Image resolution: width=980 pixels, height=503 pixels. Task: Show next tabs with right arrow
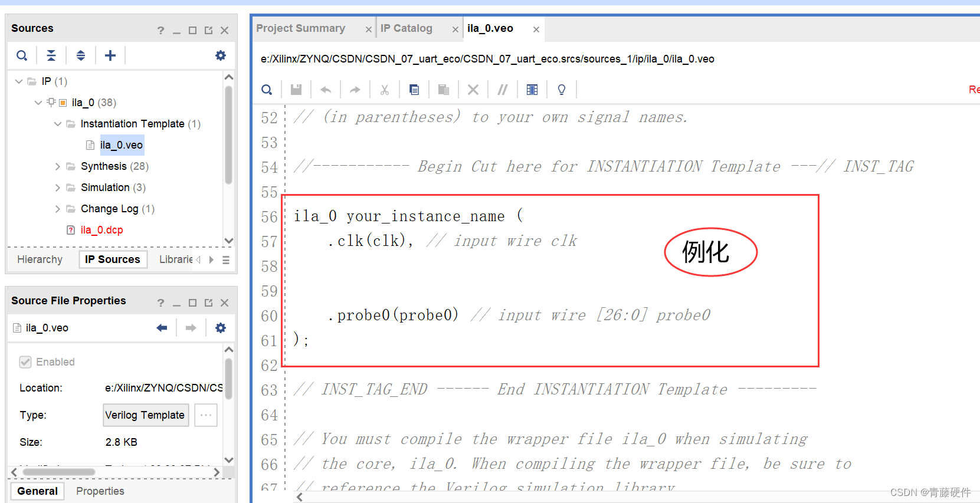point(211,260)
